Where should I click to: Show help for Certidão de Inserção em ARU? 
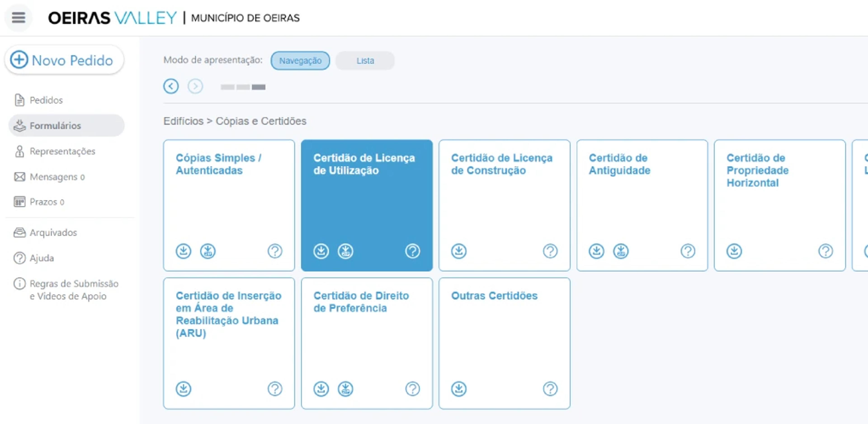tap(275, 389)
